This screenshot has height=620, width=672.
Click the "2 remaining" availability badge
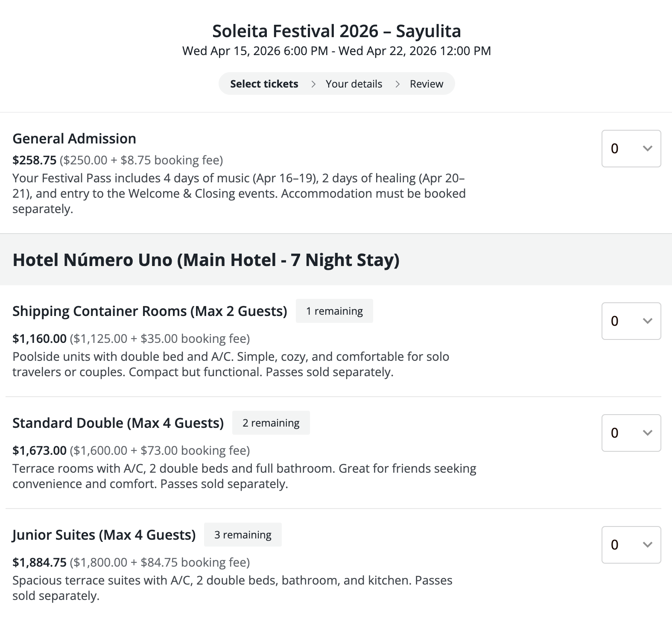(x=271, y=423)
